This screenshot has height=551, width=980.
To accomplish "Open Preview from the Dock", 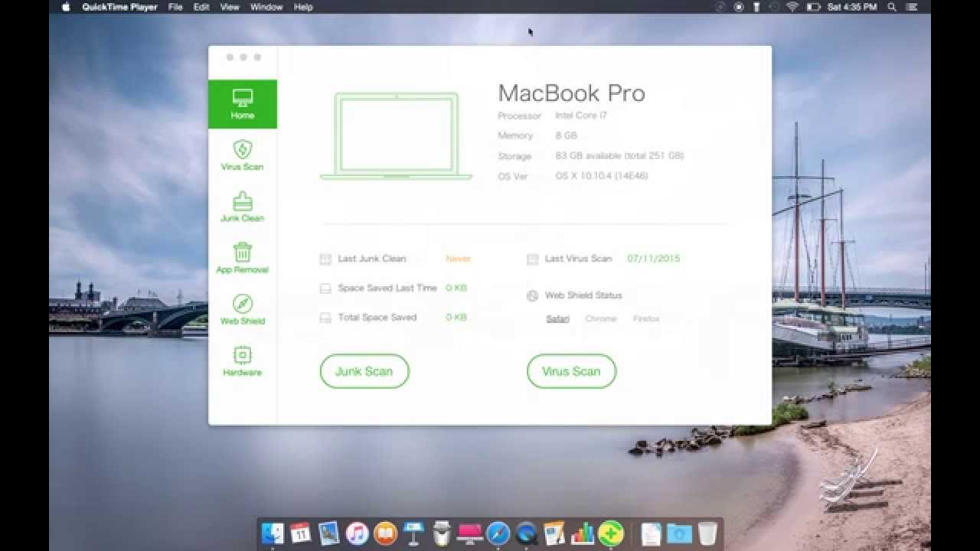I will pyautogui.click(x=329, y=533).
